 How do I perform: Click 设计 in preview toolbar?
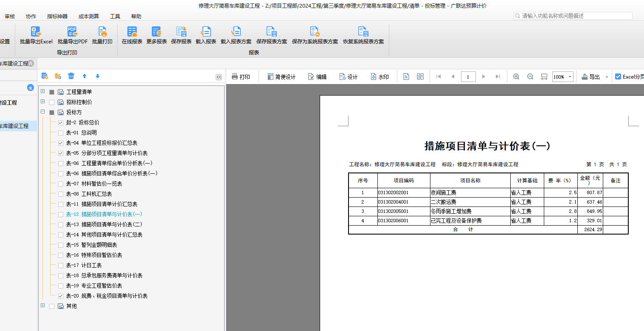(349, 77)
